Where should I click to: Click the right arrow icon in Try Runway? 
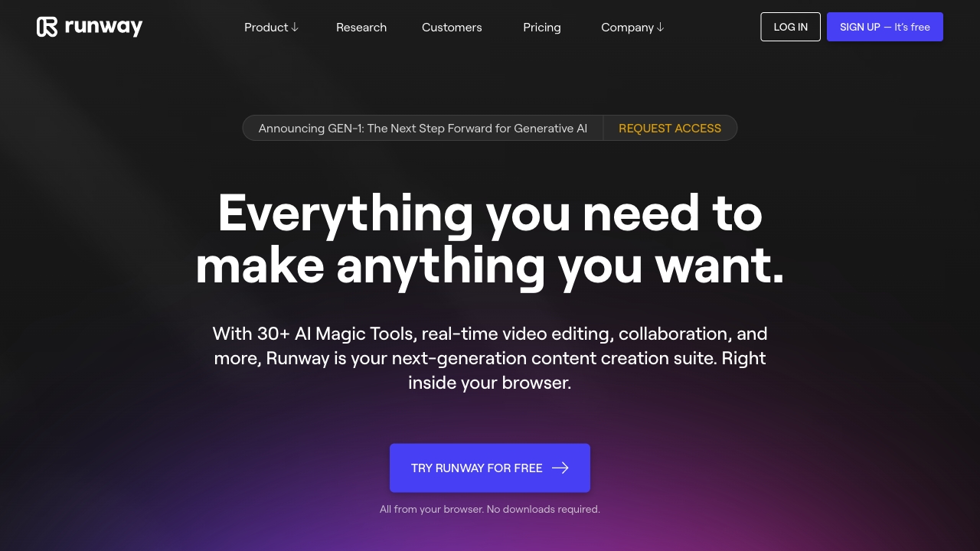(560, 468)
